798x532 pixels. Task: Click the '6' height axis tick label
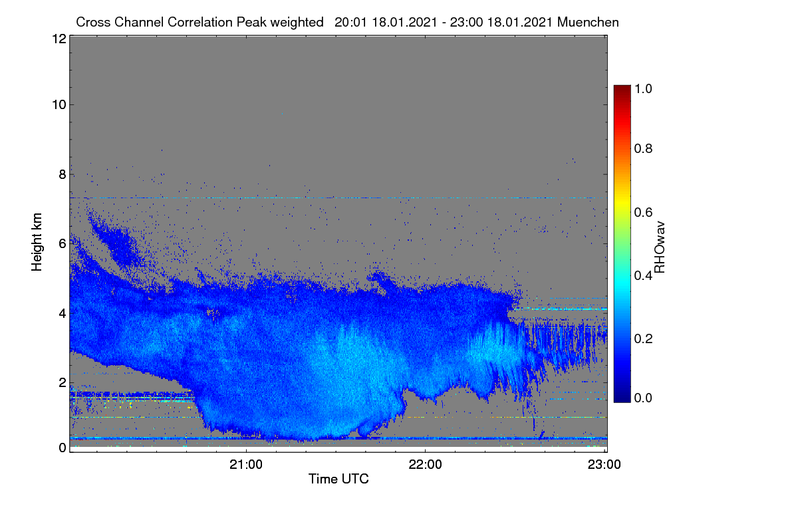pos(62,243)
